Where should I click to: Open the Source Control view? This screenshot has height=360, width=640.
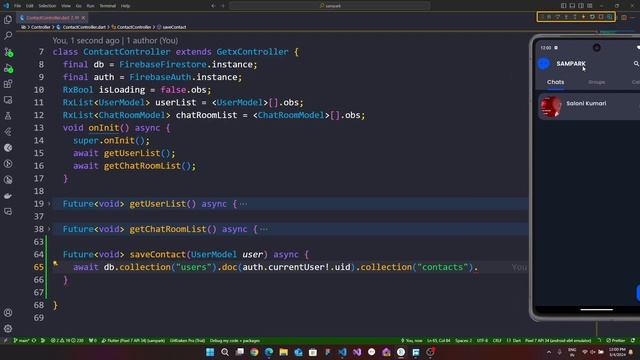8,52
